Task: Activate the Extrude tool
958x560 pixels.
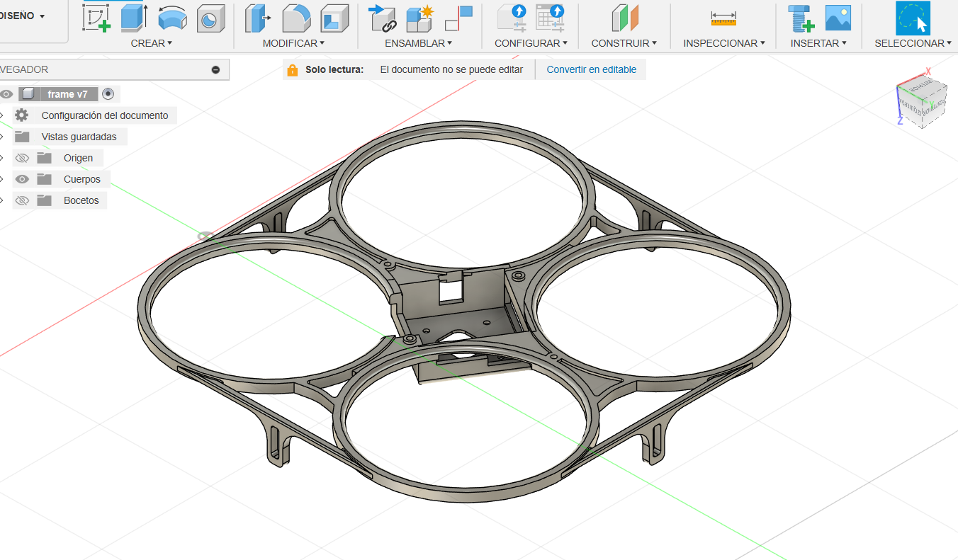Action: [134, 18]
